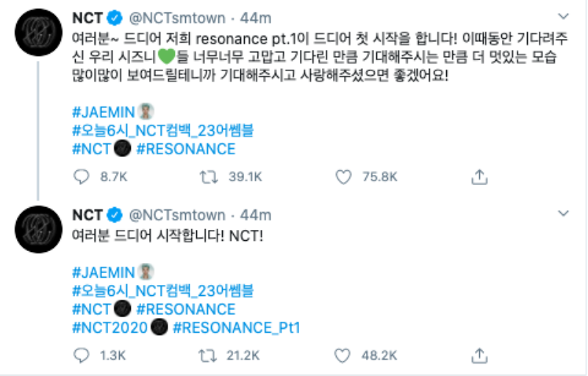
Task: Share the second NCT tweet
Action: pos(479,355)
